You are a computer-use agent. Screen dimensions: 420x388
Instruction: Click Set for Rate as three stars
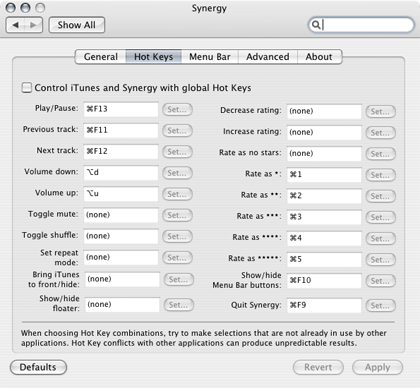click(x=380, y=217)
